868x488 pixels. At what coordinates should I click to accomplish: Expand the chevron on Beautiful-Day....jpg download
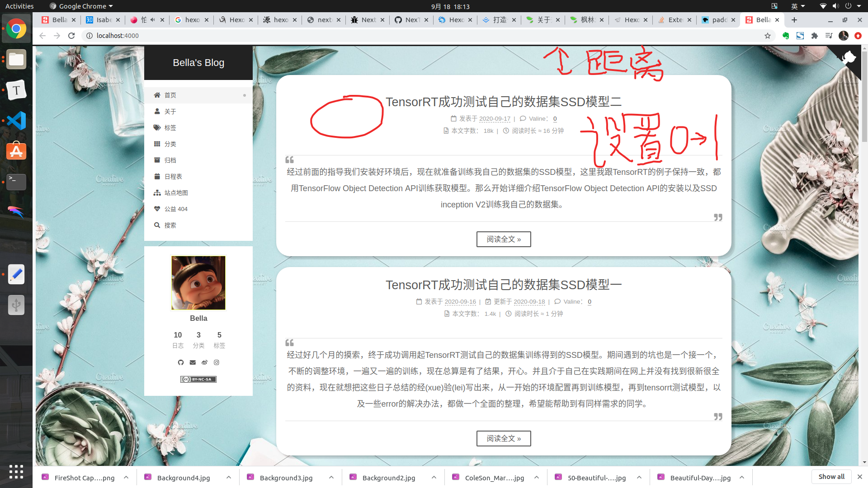[x=742, y=477]
